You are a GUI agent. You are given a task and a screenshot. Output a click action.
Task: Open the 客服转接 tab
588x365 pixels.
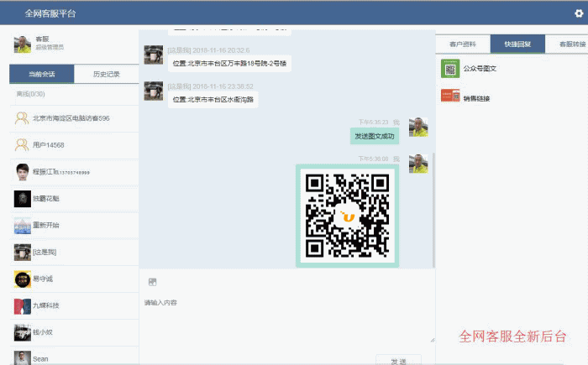pos(568,44)
